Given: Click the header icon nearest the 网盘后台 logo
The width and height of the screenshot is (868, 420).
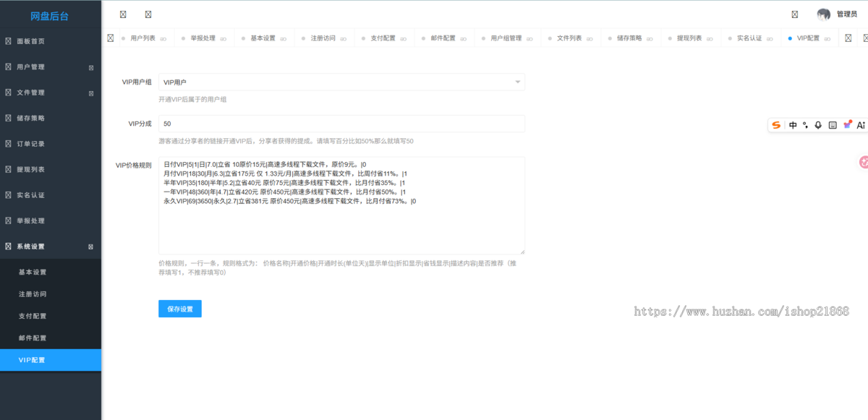Looking at the screenshot, I should click(x=122, y=14).
